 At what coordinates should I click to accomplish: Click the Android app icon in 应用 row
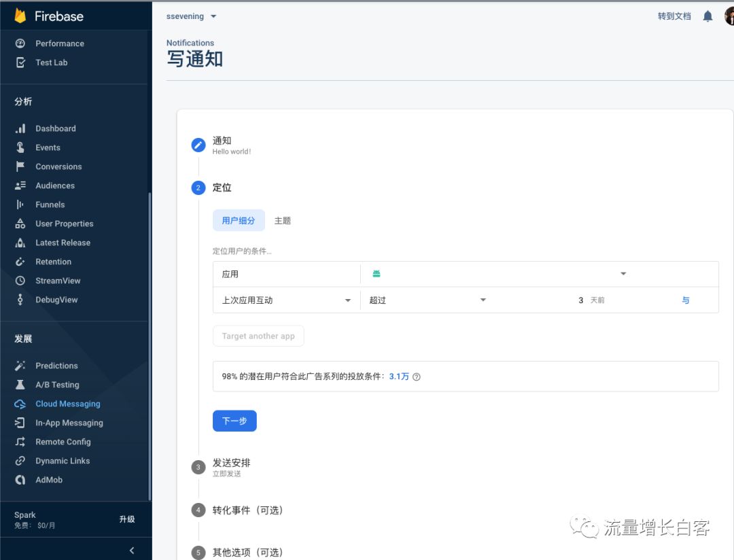pos(376,274)
